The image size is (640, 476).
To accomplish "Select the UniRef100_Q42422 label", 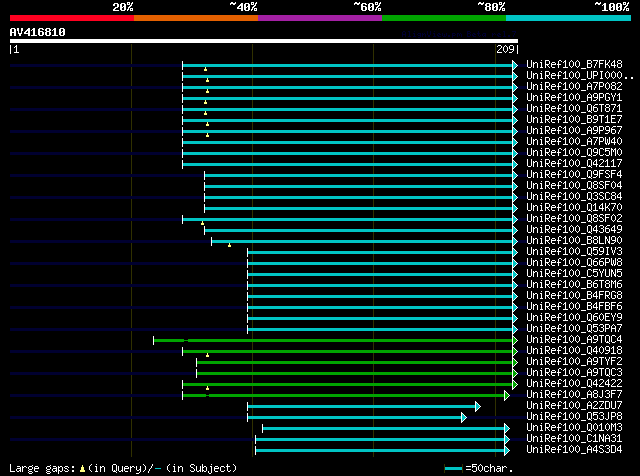I will click(574, 384).
